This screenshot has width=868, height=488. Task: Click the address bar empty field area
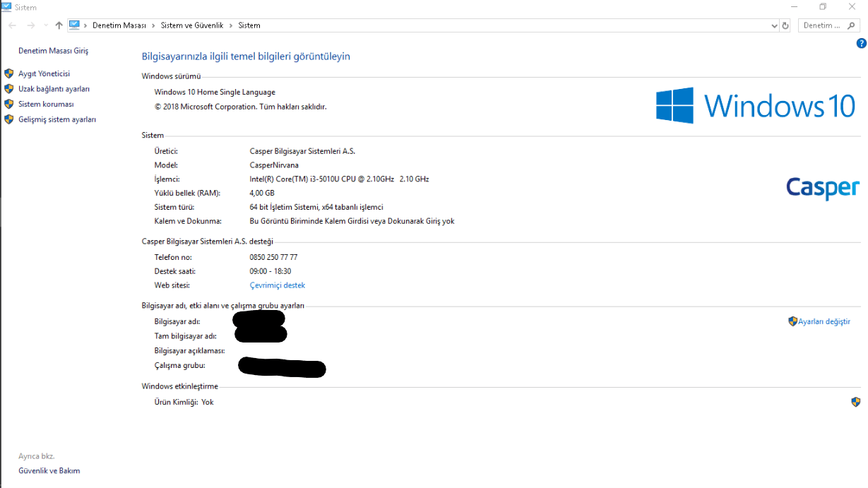pos(516,25)
